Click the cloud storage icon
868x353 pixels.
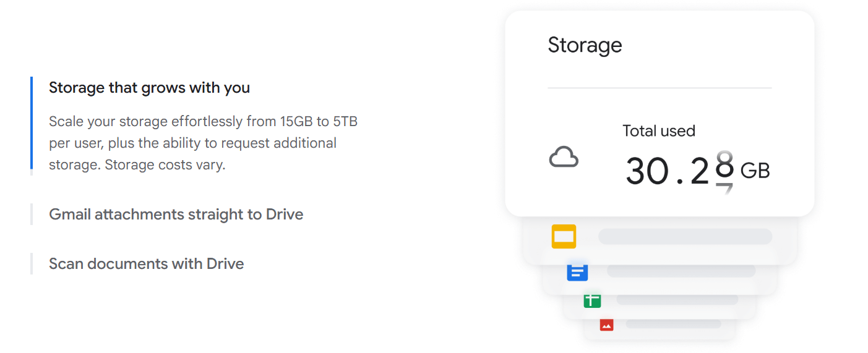(x=564, y=157)
